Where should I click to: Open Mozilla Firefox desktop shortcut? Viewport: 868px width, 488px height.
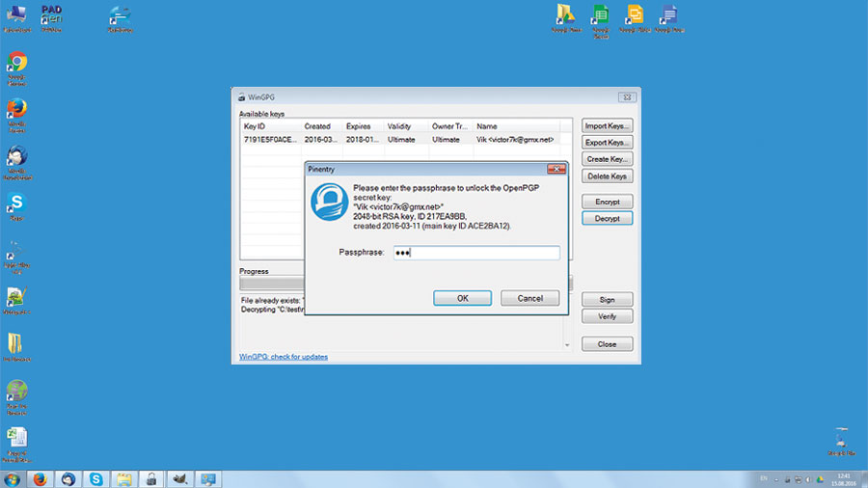pos(16,108)
